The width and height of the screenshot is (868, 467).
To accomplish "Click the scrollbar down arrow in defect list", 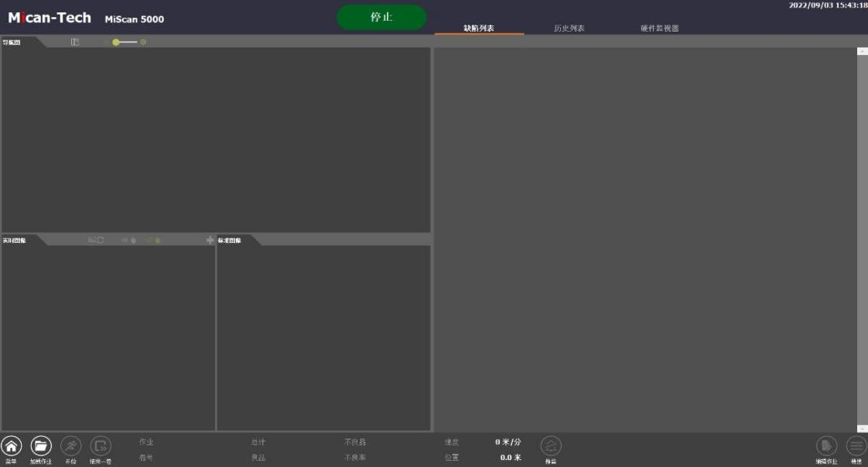I will click(863, 428).
